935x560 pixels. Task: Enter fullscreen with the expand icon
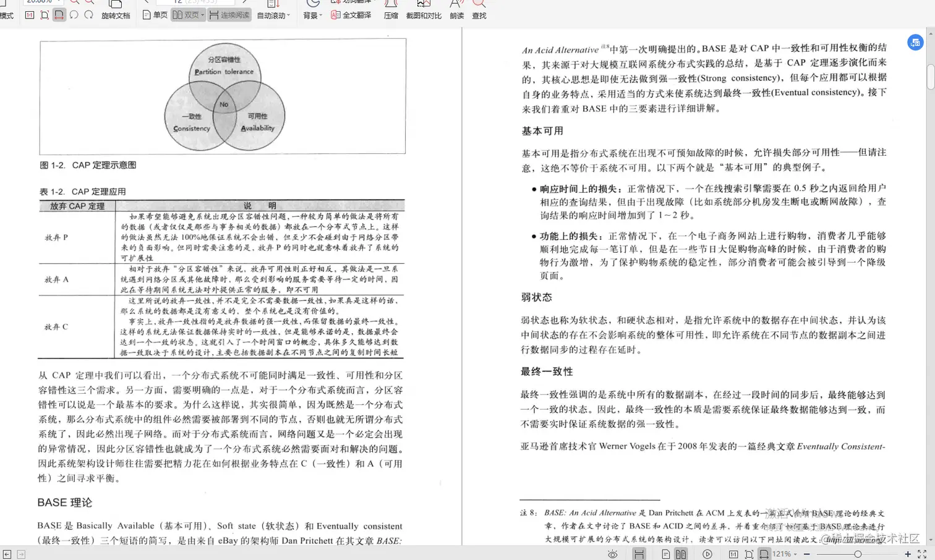922,554
